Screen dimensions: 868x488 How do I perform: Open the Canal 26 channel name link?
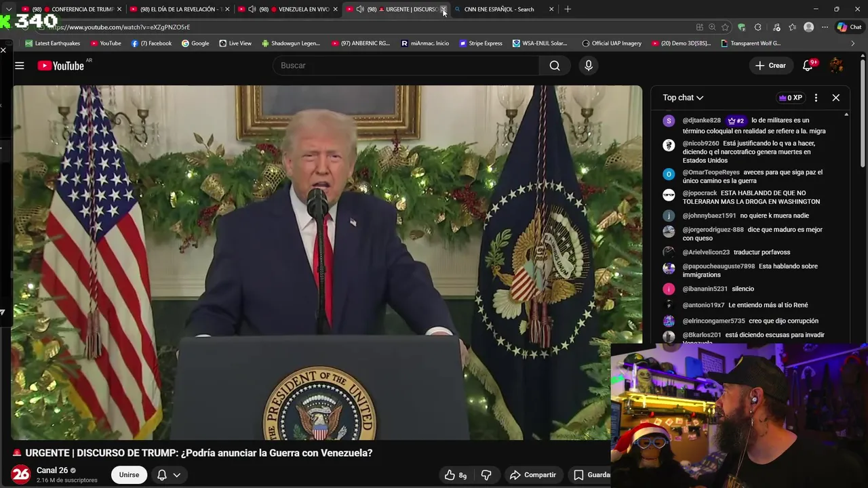point(52,470)
